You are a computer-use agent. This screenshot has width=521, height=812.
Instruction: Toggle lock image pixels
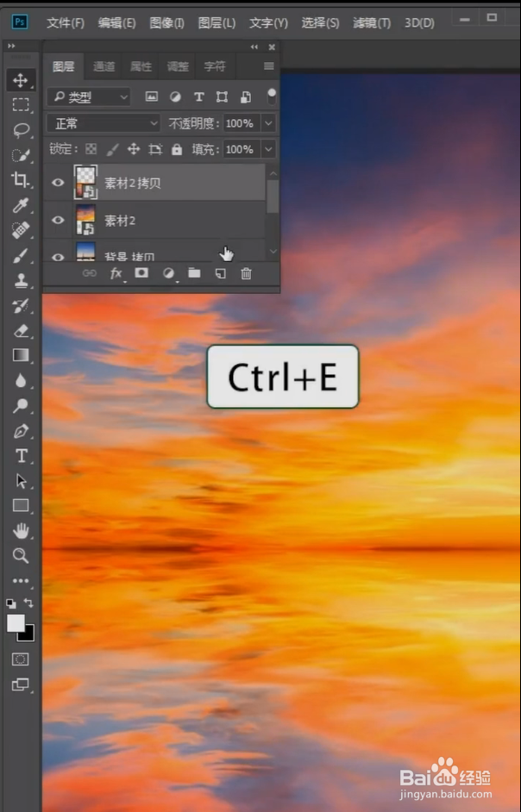coord(112,149)
